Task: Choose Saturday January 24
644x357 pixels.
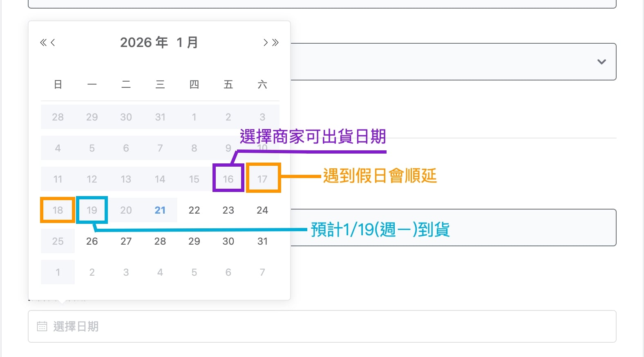Action: pos(262,210)
